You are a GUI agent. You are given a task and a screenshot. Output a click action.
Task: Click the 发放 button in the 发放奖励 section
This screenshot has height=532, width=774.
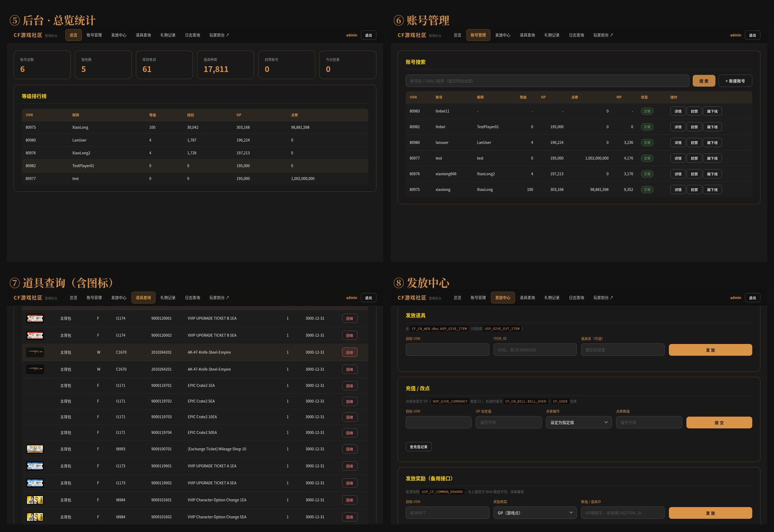point(710,513)
